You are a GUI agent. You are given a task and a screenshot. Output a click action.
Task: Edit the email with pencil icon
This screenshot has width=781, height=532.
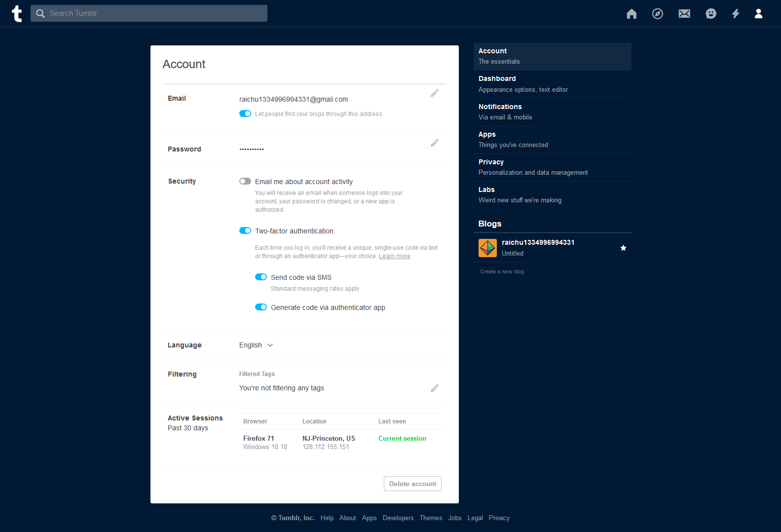click(435, 93)
